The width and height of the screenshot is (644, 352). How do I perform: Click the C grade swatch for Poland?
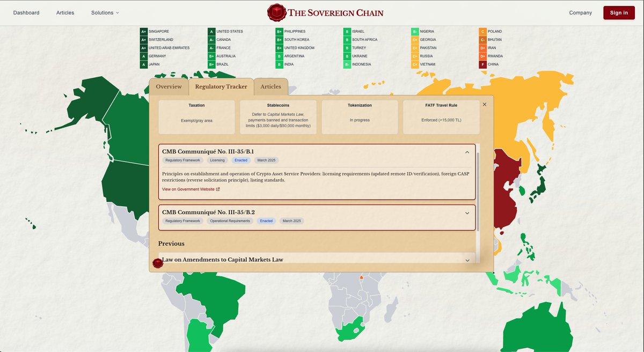click(x=482, y=31)
